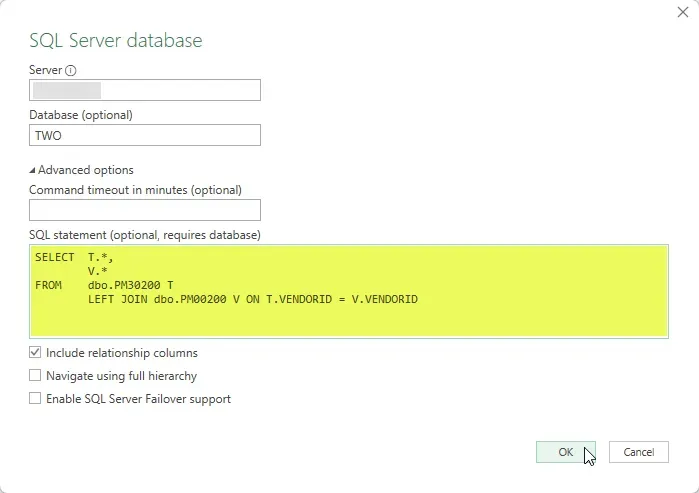Enable SQL Server Failover support checkbox
699x493 pixels.
(x=36, y=399)
